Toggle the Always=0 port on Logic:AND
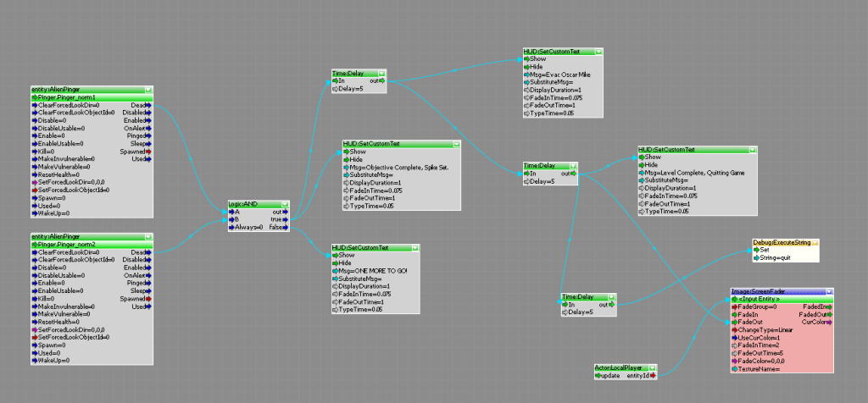The image size is (868, 403). click(231, 228)
